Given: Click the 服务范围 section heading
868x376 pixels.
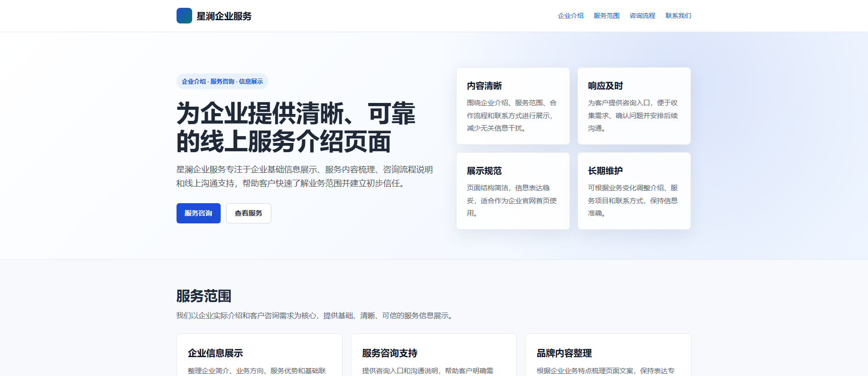Looking at the screenshot, I should (204, 296).
